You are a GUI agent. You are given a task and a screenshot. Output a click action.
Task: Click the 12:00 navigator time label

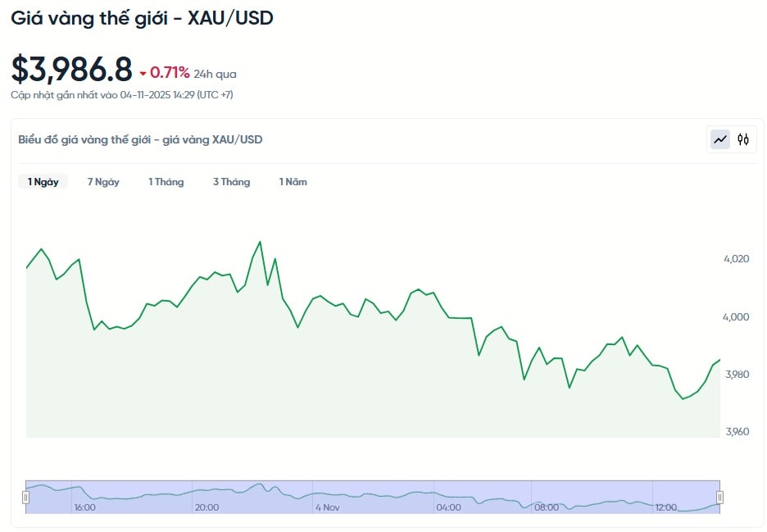click(666, 507)
